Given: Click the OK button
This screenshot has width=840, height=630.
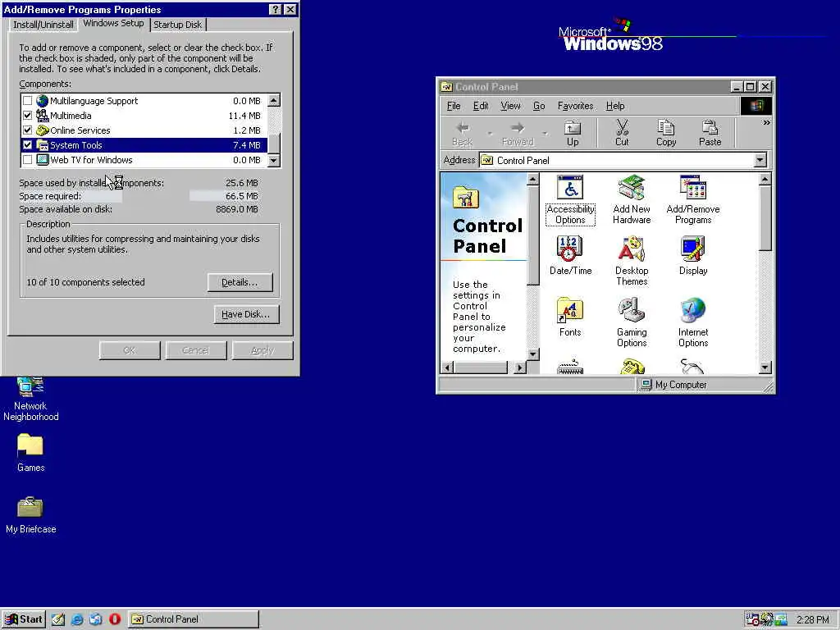Looking at the screenshot, I should pyautogui.click(x=130, y=350).
